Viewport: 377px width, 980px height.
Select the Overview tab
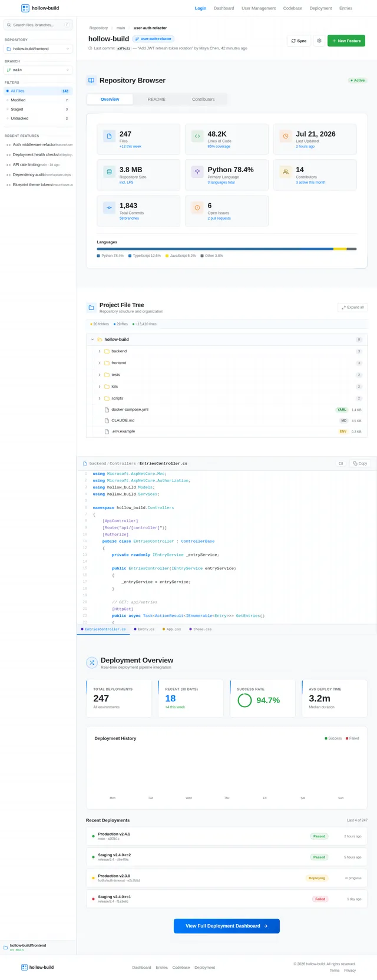click(110, 100)
